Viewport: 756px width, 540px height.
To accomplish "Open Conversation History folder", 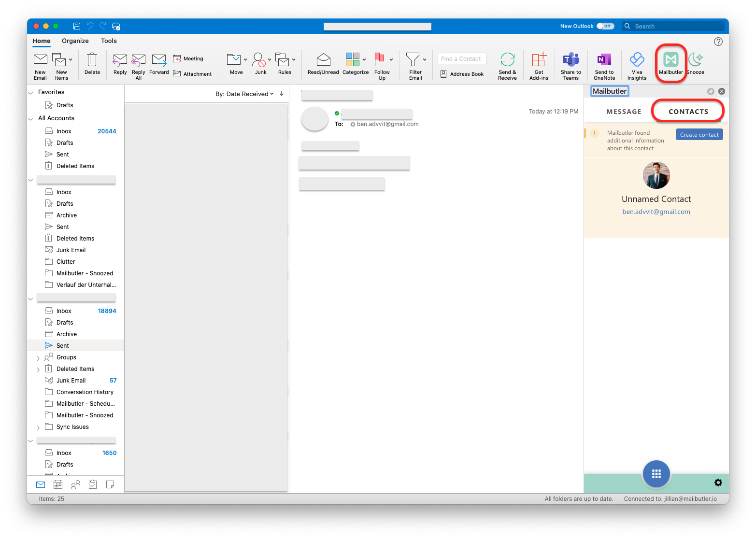I will (76, 392).
